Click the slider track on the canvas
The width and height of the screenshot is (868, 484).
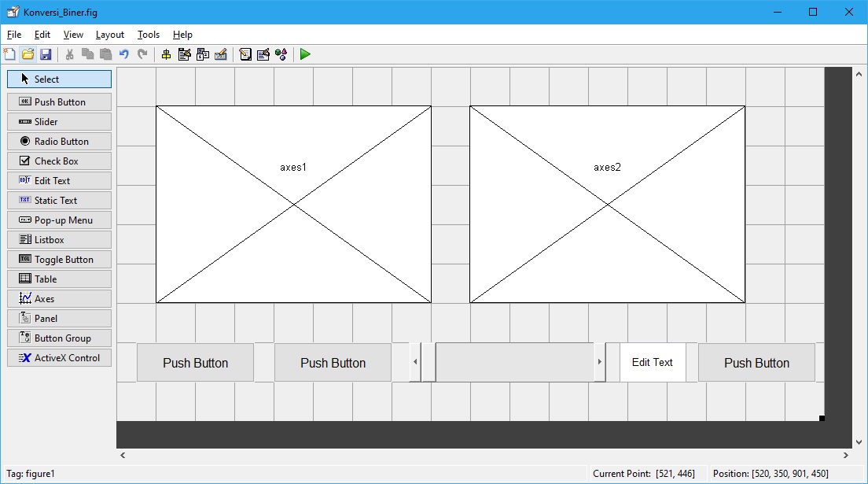click(515, 362)
